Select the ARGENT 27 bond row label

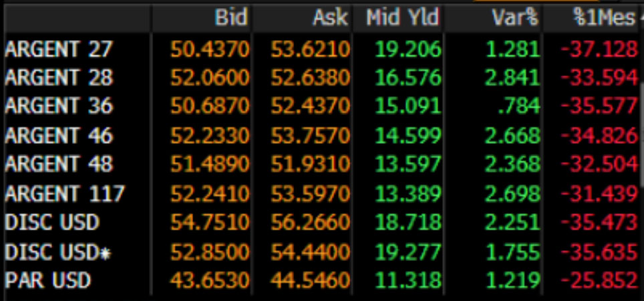pyautogui.click(x=59, y=49)
